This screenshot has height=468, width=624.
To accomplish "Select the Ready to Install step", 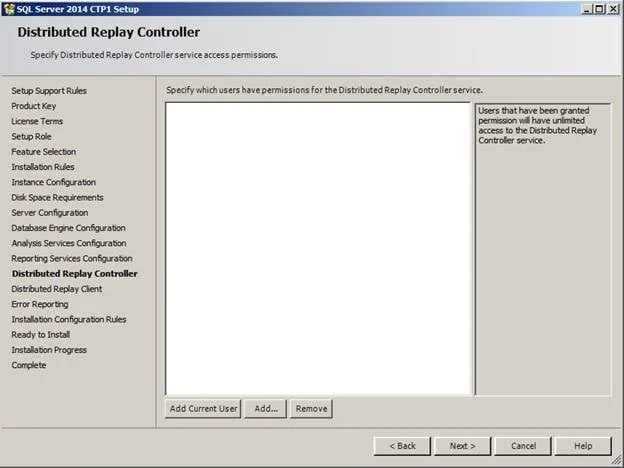I will click(40, 335).
